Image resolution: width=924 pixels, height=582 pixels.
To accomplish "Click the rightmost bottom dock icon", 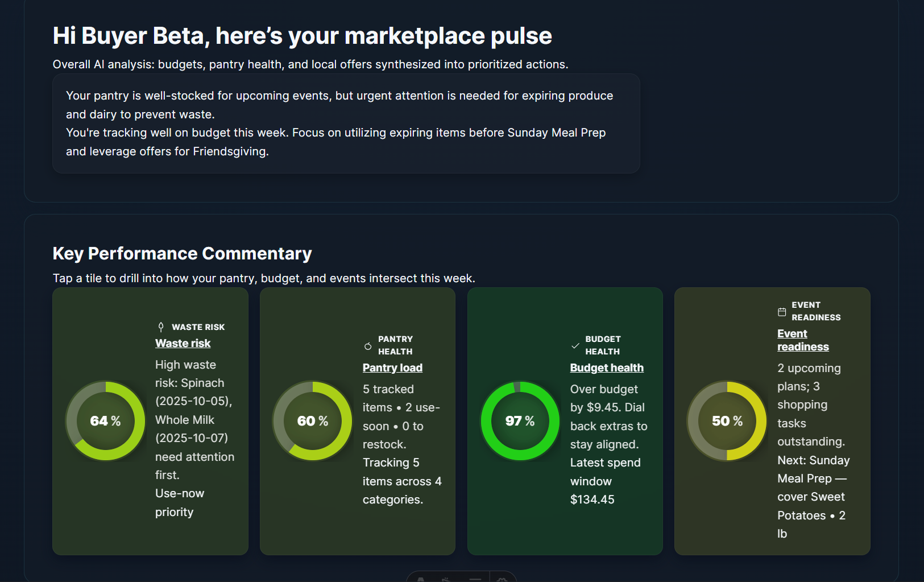I will click(502, 579).
